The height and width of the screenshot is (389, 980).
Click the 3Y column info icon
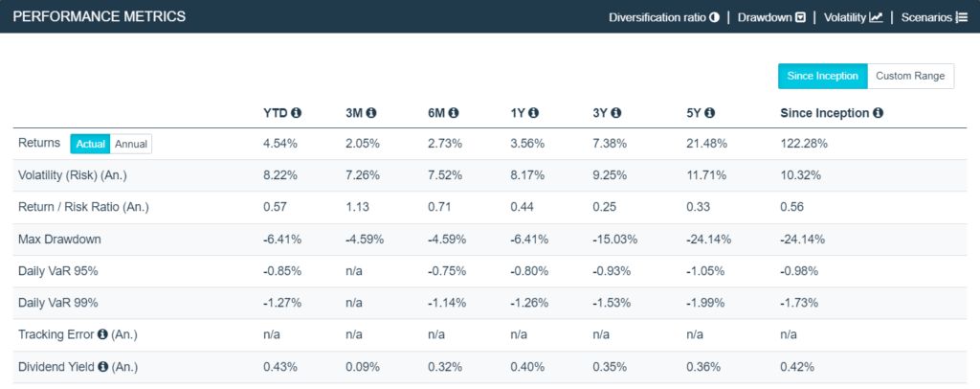pos(617,113)
